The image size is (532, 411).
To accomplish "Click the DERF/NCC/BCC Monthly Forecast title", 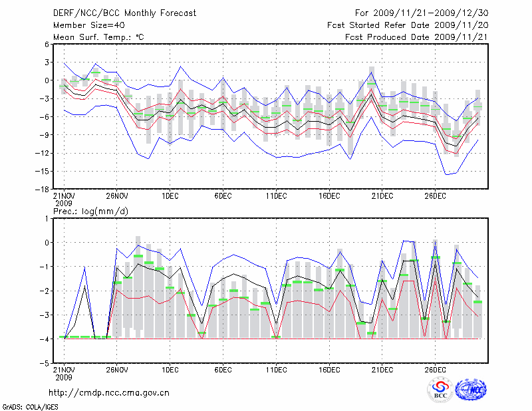I will click(126, 13).
